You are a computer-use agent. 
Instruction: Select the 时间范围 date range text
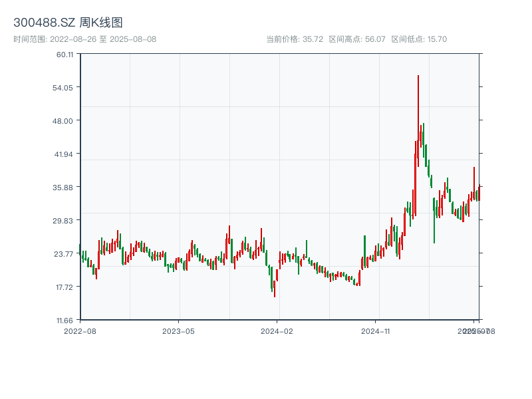click(x=84, y=39)
